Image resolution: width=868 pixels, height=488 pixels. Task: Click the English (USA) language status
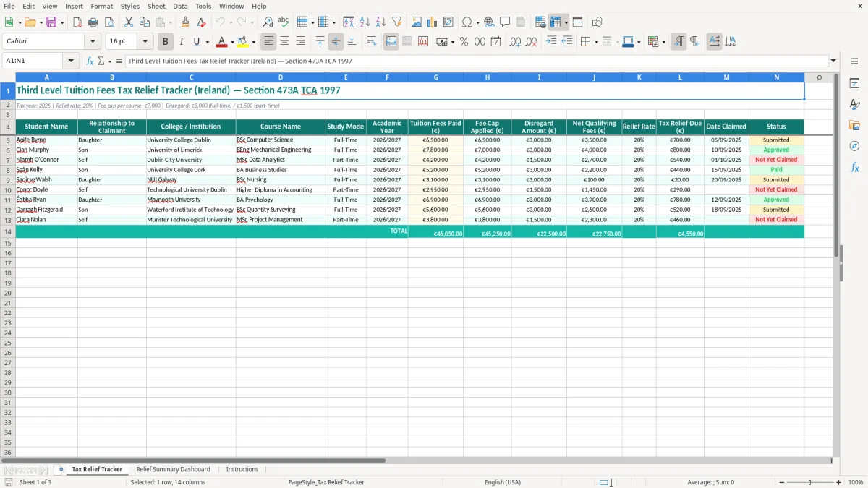tap(502, 482)
